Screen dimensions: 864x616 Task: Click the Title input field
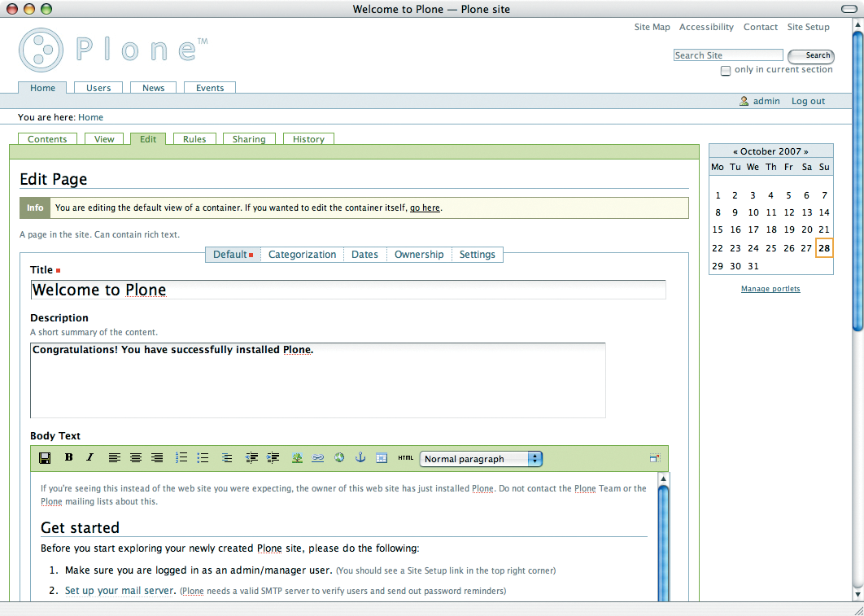click(348, 290)
